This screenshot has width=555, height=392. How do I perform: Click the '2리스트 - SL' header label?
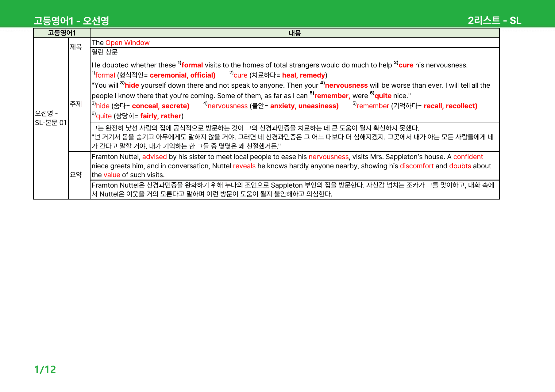click(495, 21)
